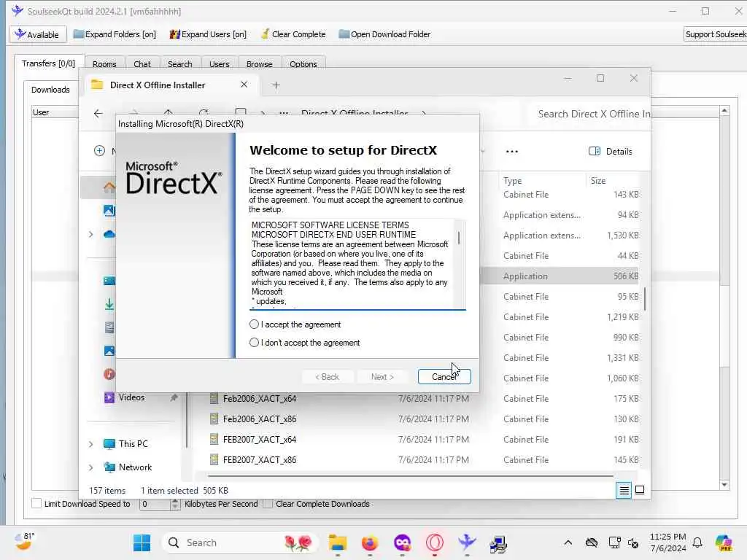Open the Chat tab in Soulseek
This screenshot has height=560, width=747.
pos(142,64)
